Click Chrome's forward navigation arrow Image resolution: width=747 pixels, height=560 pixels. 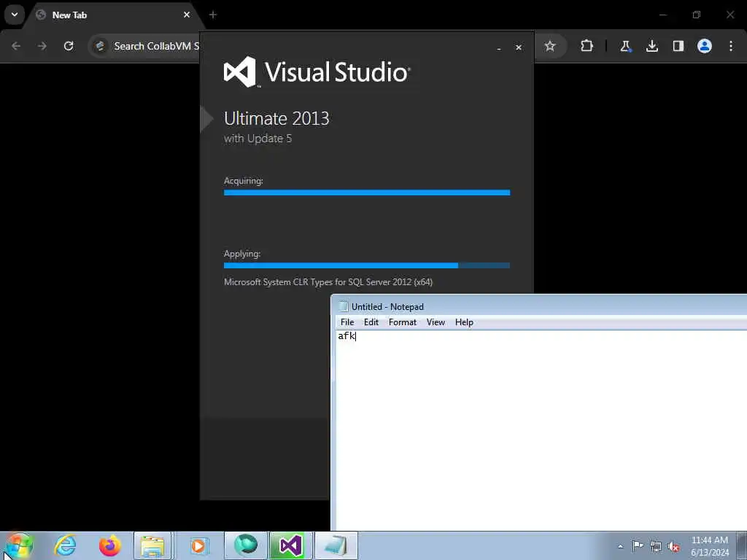(x=42, y=46)
